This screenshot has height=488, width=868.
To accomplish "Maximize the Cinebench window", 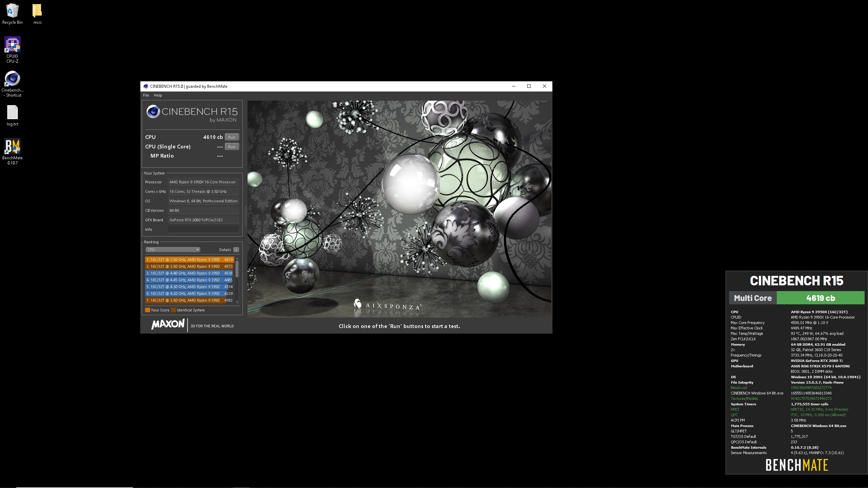I will 529,86.
